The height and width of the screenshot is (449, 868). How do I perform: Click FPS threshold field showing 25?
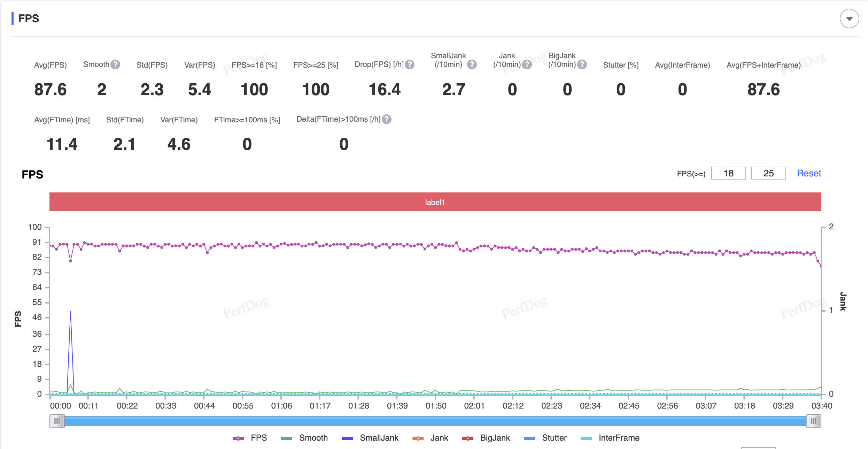coord(768,173)
